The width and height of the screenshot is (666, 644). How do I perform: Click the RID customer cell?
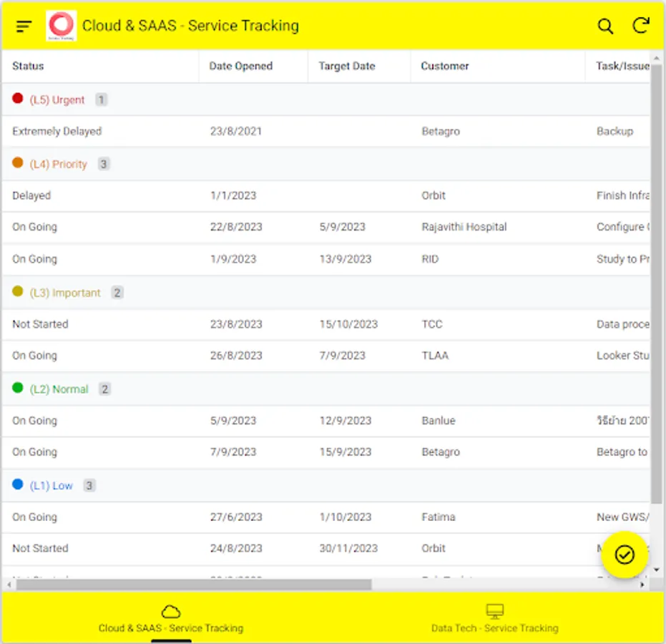[430, 259]
